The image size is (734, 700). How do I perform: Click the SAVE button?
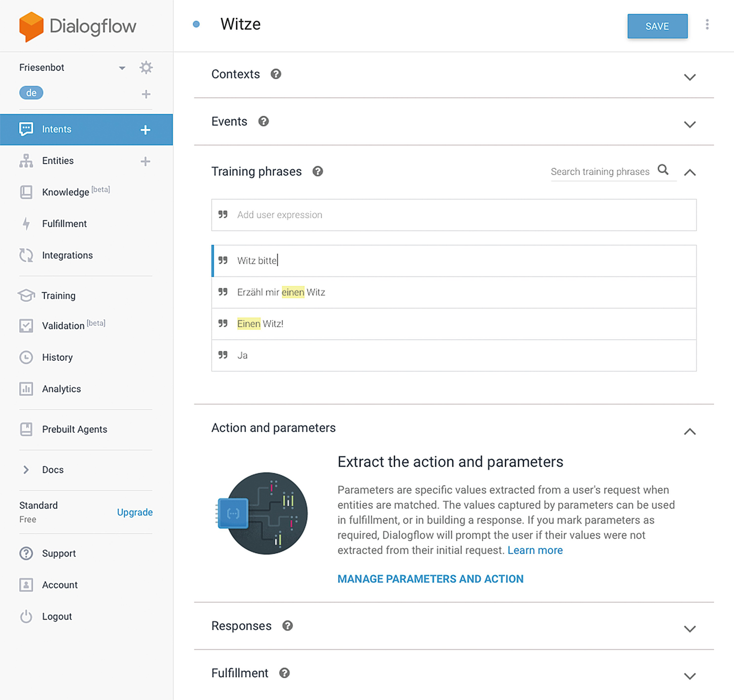657,26
